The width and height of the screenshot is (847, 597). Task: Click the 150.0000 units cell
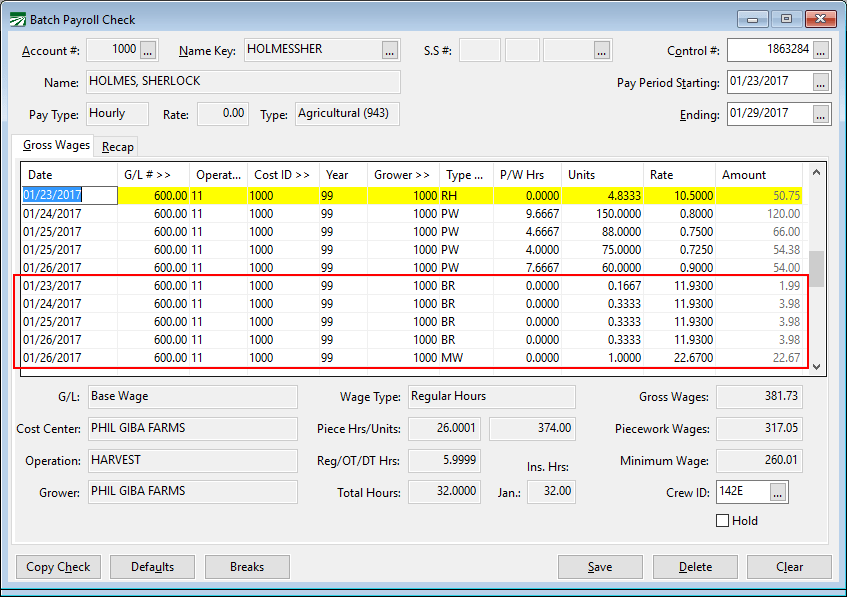[x=603, y=213]
